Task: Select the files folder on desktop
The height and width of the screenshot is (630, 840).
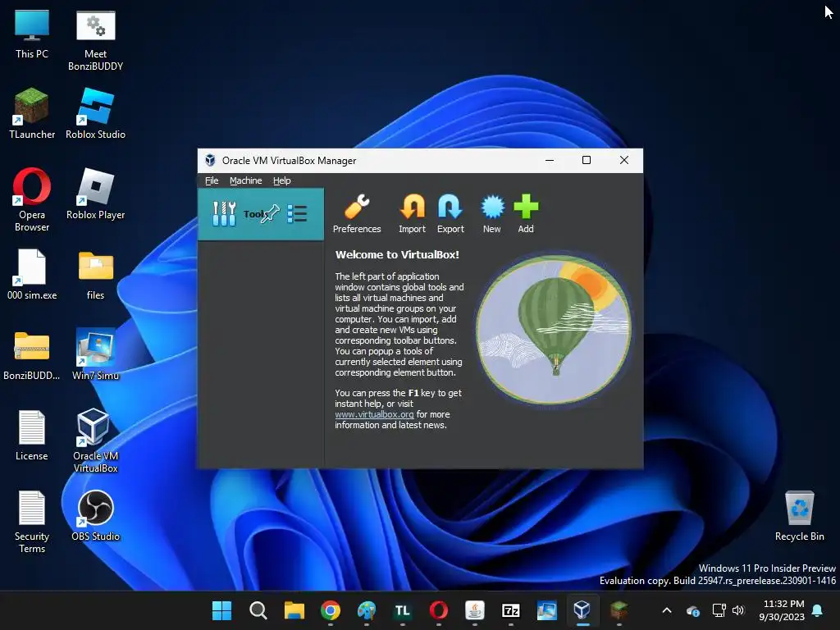Action: tap(95, 274)
